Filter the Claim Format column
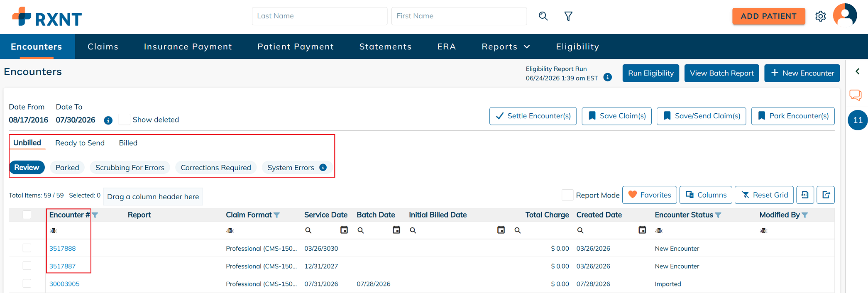Screen dimensions: 868x293 coord(277,215)
